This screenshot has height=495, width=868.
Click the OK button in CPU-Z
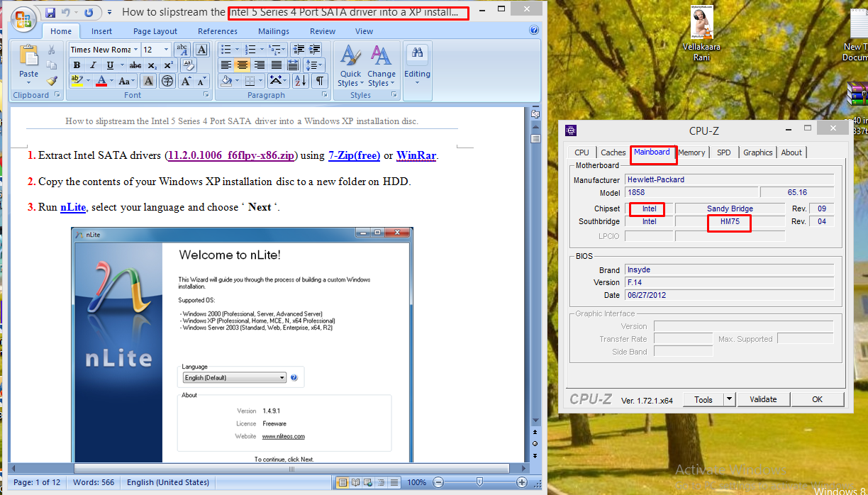(817, 399)
